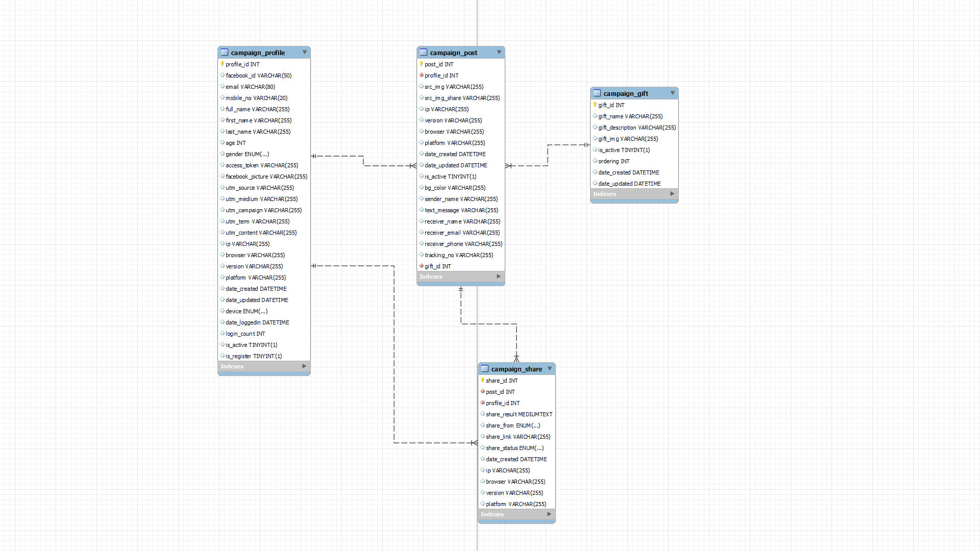The image size is (980, 551).
Task: Collapse the campaign_profile table with its header arrow
Action: (x=305, y=52)
